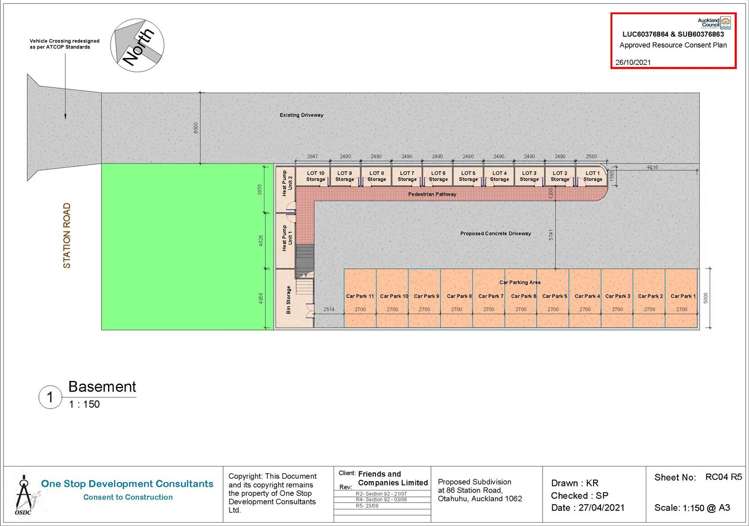Pick the 'Car Park 10' space

(x=393, y=298)
